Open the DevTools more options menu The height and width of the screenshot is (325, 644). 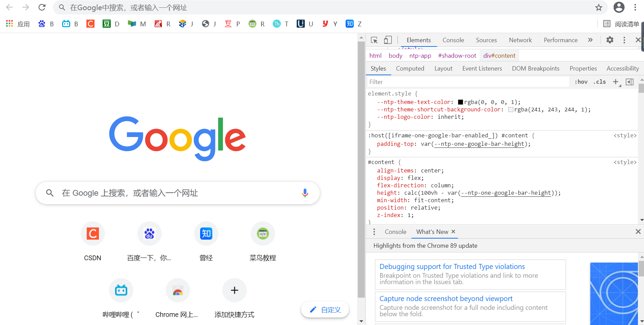click(624, 40)
